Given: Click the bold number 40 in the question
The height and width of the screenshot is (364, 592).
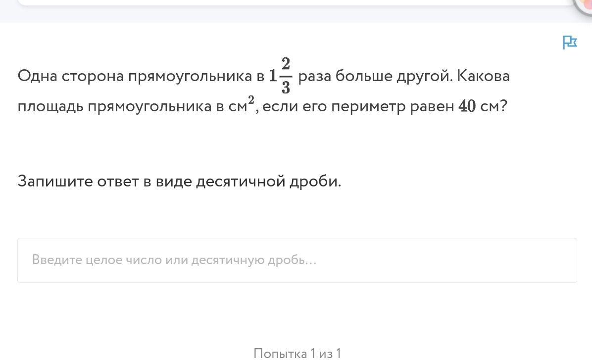Looking at the screenshot, I should [x=467, y=106].
